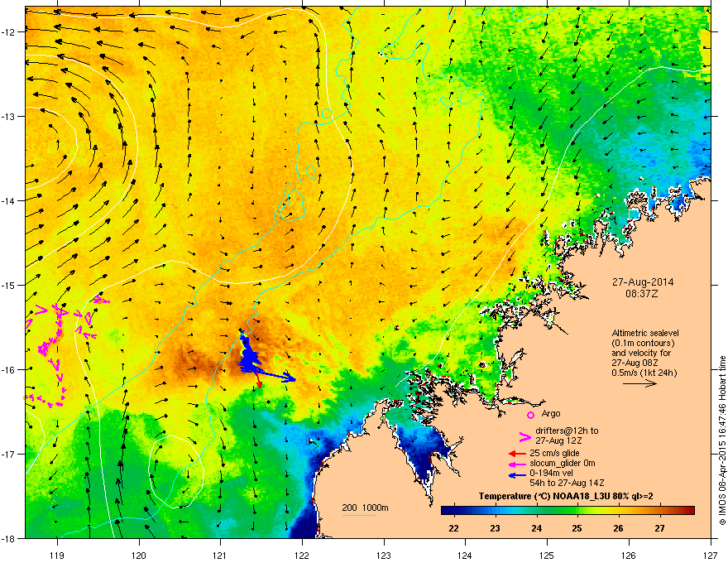This screenshot has height=563, width=728.
Task: Click longitude axis label 123
Action: tap(384, 555)
